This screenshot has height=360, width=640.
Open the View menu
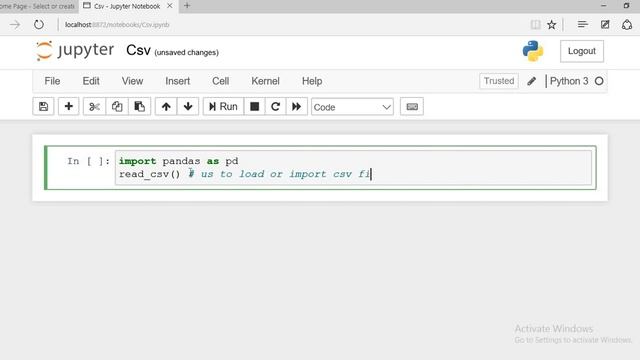132,81
